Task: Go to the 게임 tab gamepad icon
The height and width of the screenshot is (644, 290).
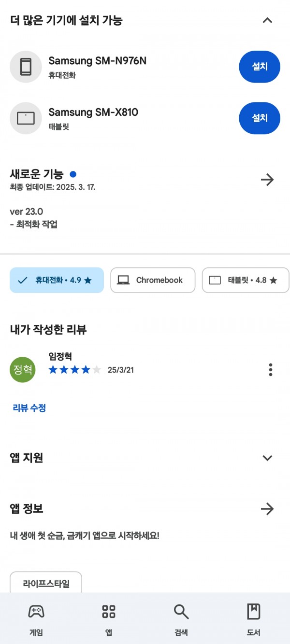Action: point(36,612)
